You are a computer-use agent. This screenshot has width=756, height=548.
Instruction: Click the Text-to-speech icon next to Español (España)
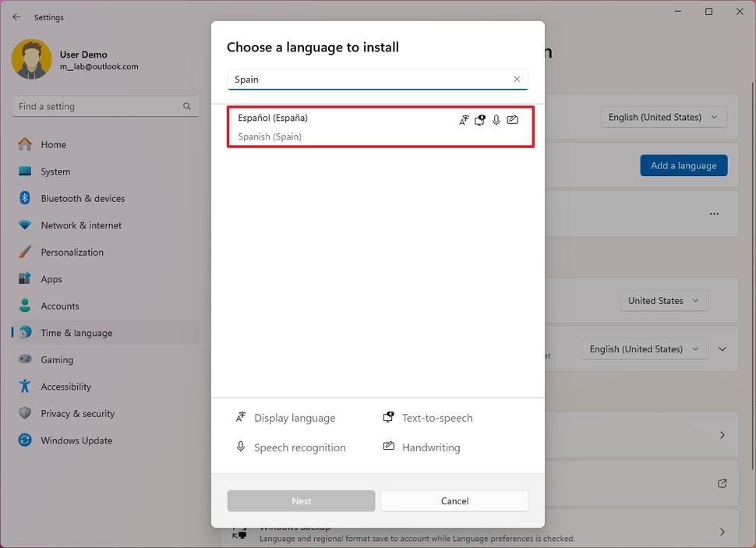click(480, 120)
